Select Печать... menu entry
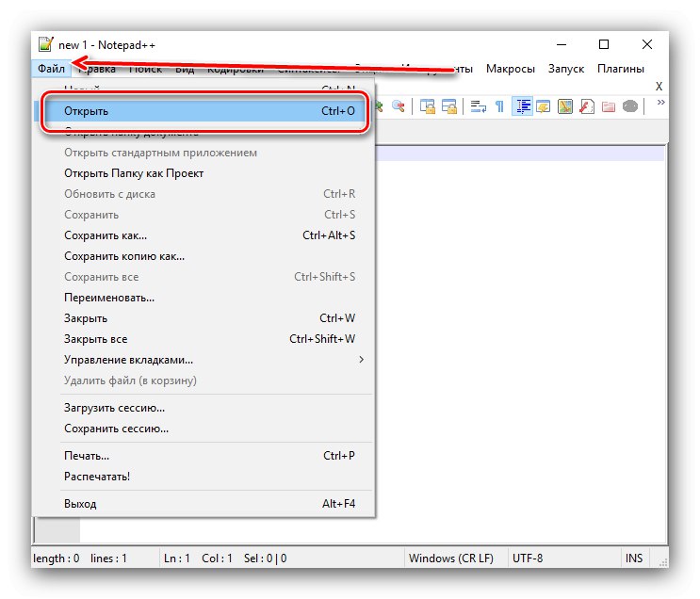Viewport: 700px width, 599px height. pos(204,456)
